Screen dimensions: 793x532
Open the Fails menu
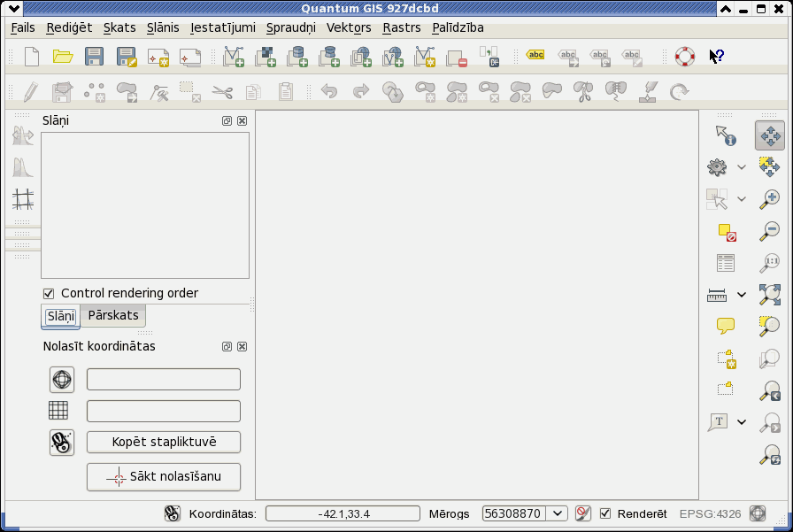[x=23, y=27]
